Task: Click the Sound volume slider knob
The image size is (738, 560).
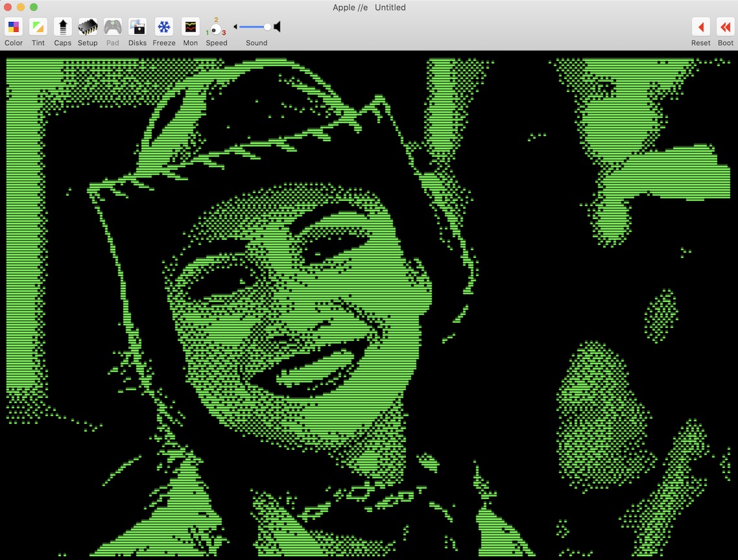Action: click(x=267, y=27)
